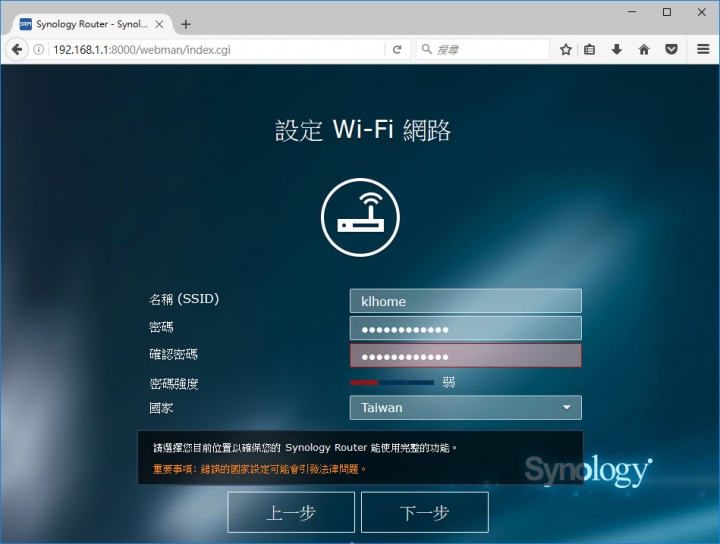Click the search magnifier icon
The image size is (720, 544).
pyautogui.click(x=427, y=49)
